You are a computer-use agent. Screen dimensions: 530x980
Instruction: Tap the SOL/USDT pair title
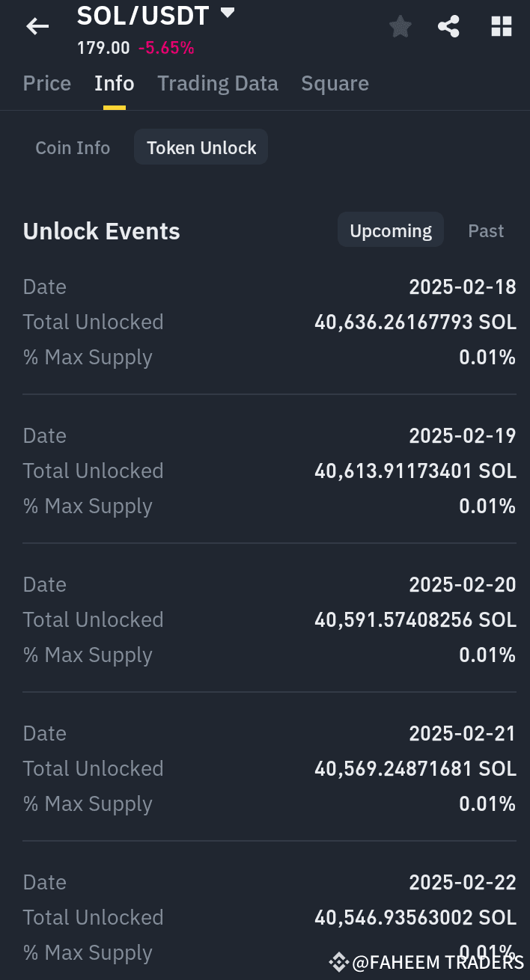143,15
